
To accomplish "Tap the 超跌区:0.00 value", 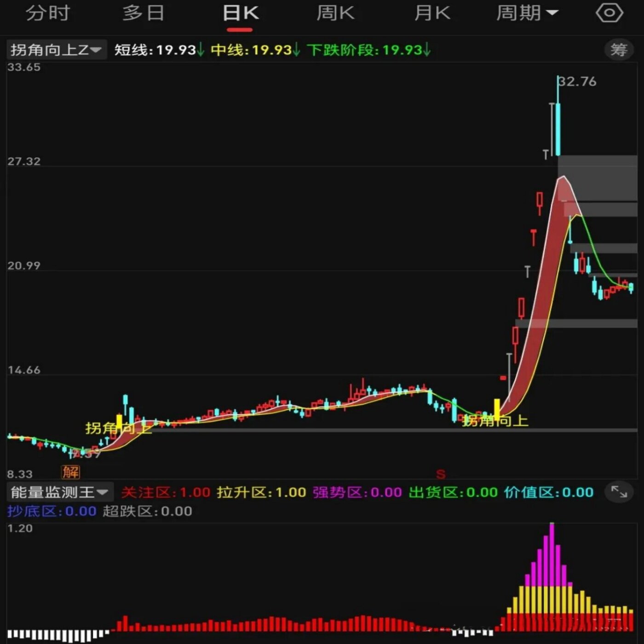I will pyautogui.click(x=147, y=511).
